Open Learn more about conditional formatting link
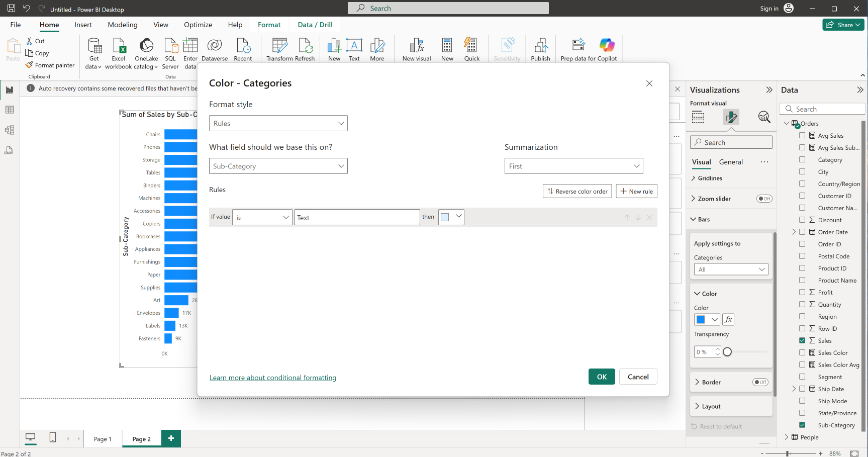 pyautogui.click(x=273, y=378)
